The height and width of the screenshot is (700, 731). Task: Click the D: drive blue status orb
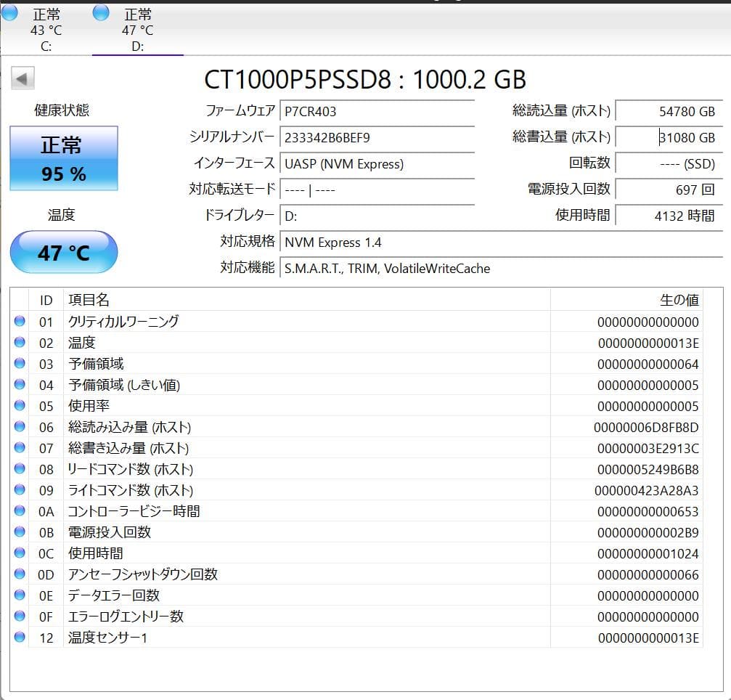pyautogui.click(x=101, y=12)
